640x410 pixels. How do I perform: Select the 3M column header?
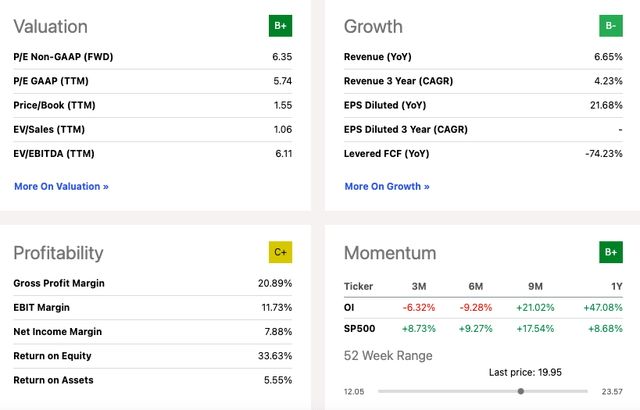coord(419,286)
